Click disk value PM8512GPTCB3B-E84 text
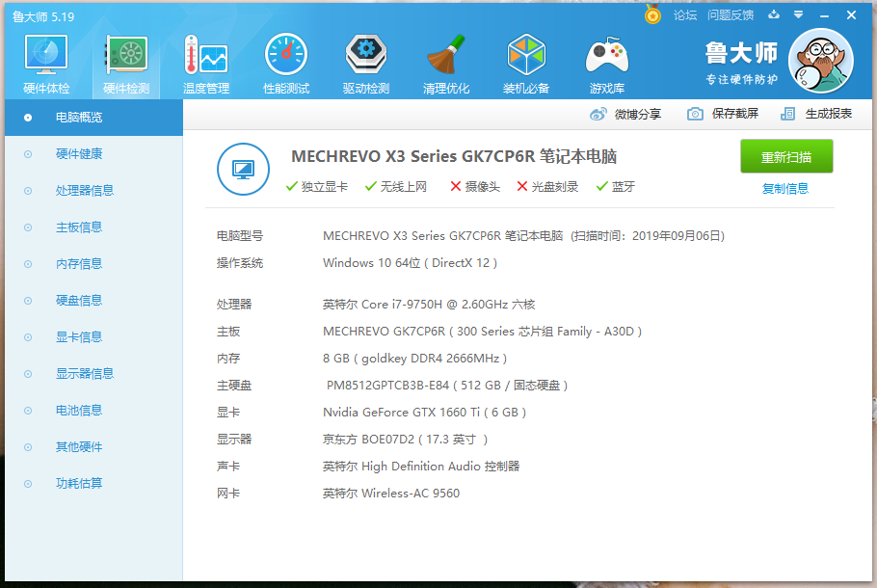The height and width of the screenshot is (588, 877). (447, 386)
